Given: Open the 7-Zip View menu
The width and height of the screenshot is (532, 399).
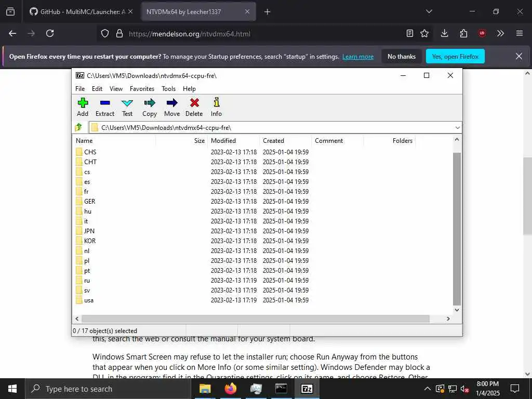Looking at the screenshot, I should [116, 88].
